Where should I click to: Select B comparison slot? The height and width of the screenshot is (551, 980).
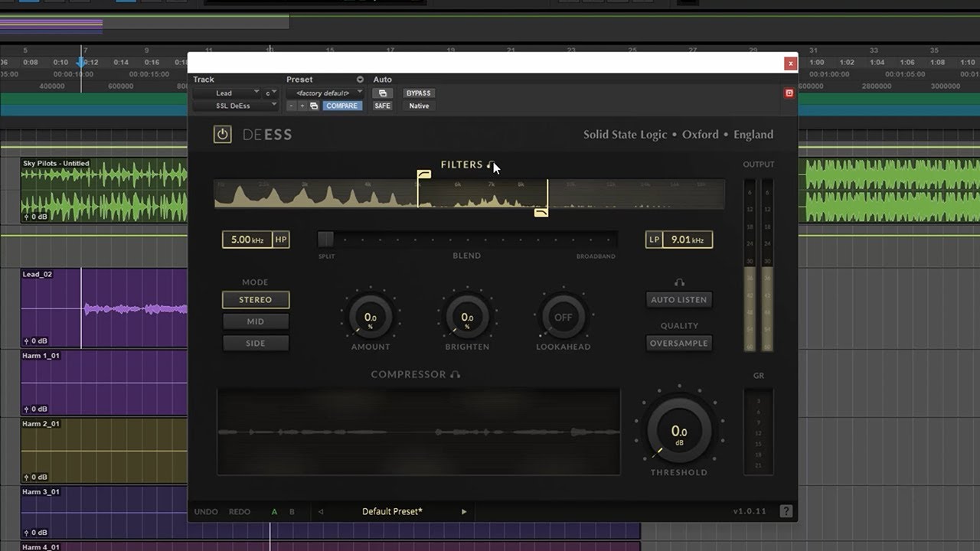[x=292, y=512]
